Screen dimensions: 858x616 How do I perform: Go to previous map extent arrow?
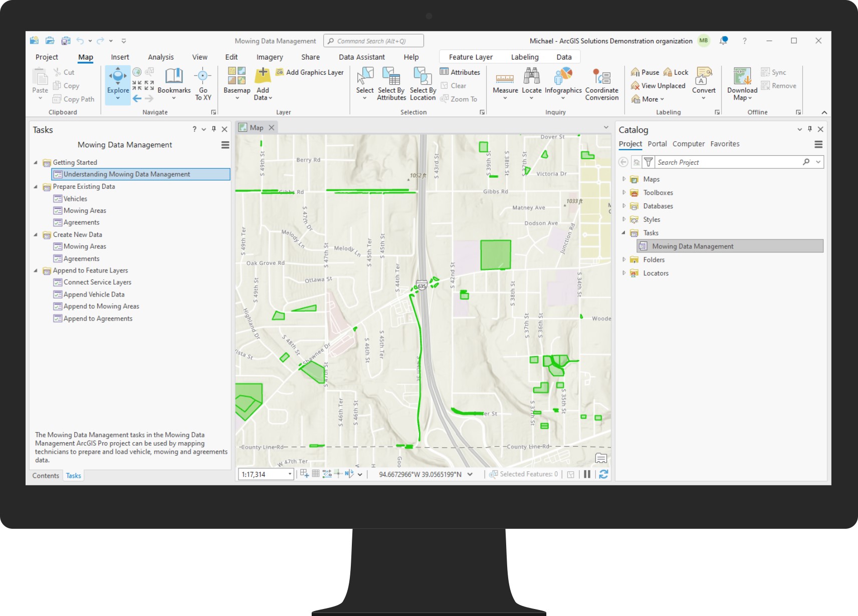pos(137,99)
